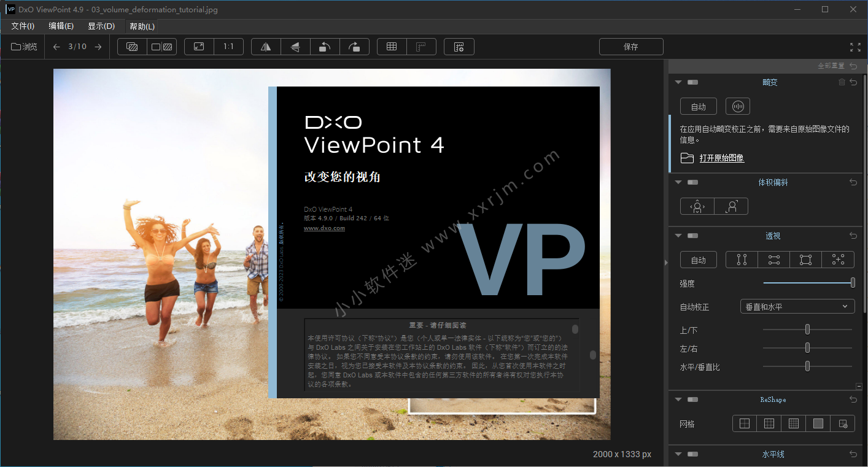The image size is (868, 467).
Task: Click the lens distortion type icon
Action: 738,106
